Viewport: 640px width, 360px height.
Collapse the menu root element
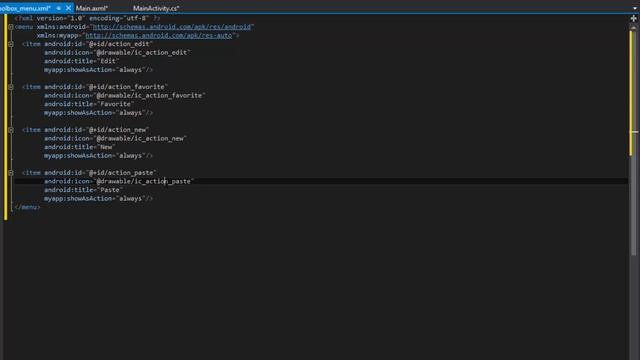(11, 27)
